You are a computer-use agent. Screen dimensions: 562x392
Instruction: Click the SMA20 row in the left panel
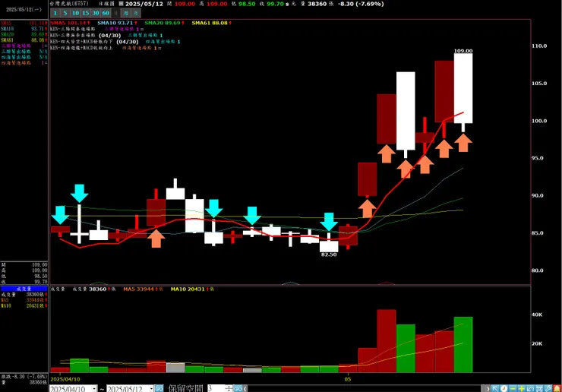pyautogui.click(x=24, y=34)
